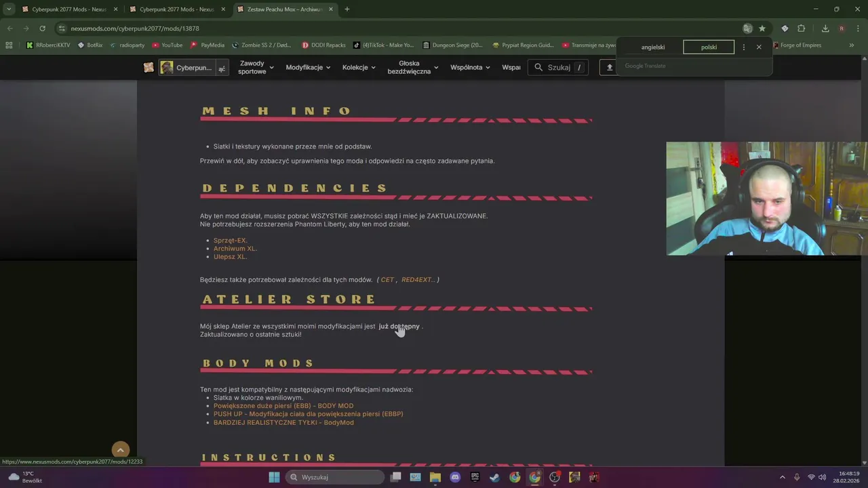Viewport: 868px width, 488px height.
Task: Expand the Głoska bezdźwięczna dropdown
Action: pyautogui.click(x=413, y=67)
